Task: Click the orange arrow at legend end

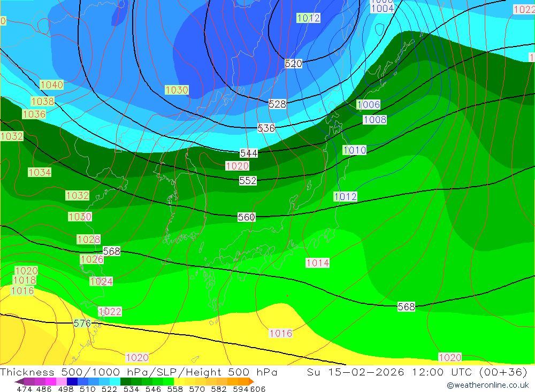Action: (251, 381)
